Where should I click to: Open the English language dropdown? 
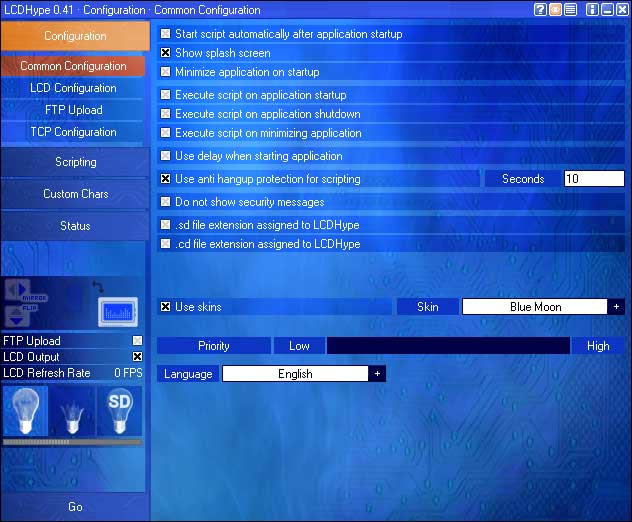coord(377,374)
